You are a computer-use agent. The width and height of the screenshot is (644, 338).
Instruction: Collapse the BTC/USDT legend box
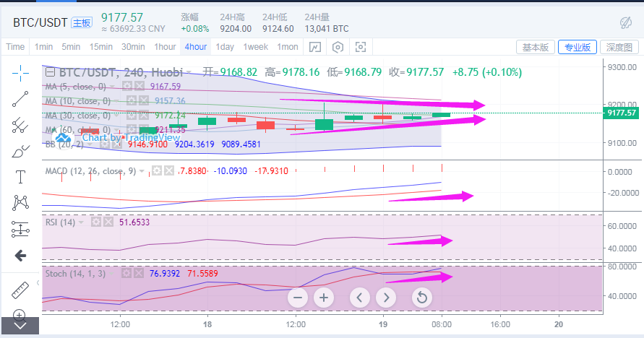pos(50,71)
